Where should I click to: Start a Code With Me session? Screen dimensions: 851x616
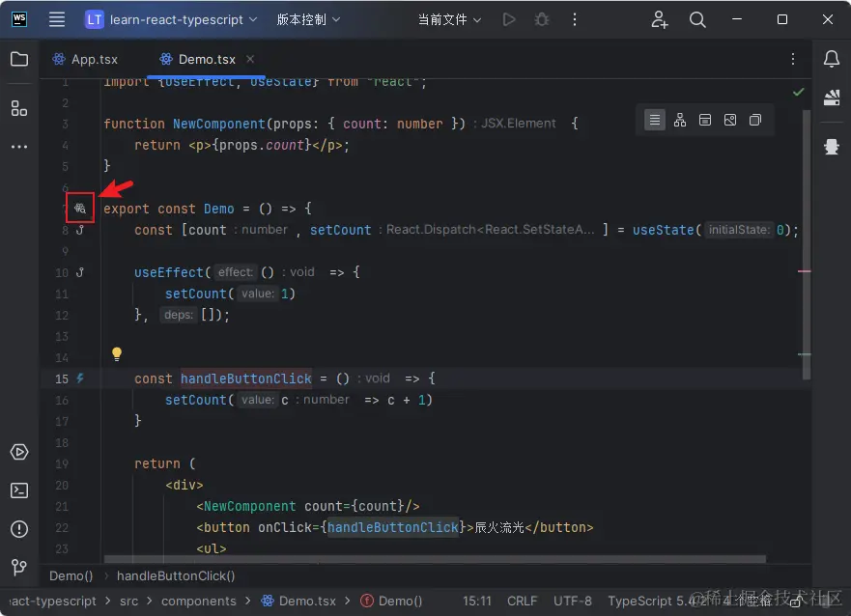(659, 19)
